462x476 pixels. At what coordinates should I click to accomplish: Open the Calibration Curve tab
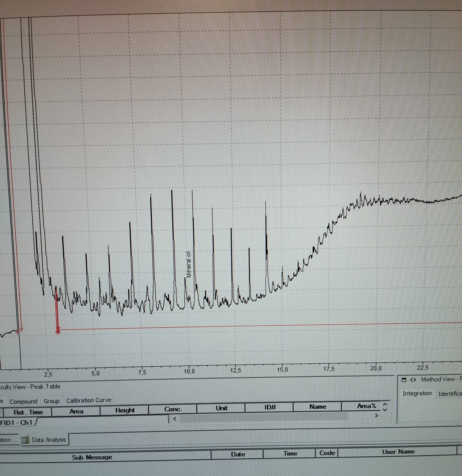[89, 400]
